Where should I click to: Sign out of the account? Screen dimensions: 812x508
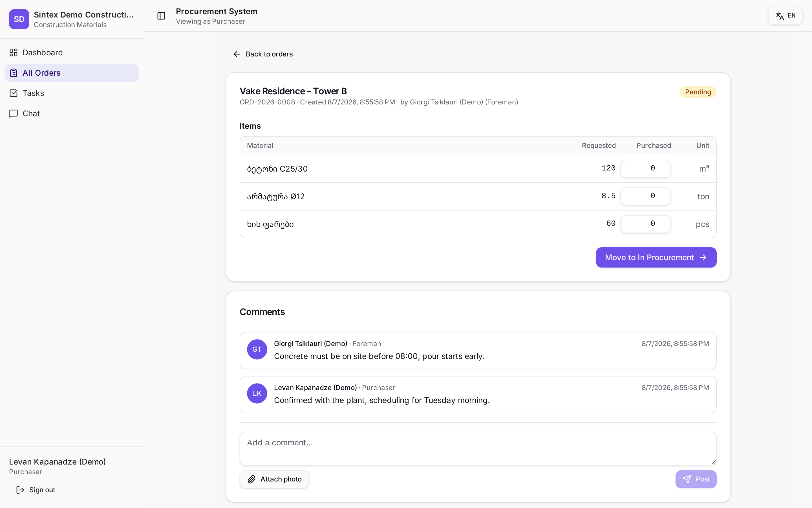pyautogui.click(x=36, y=490)
